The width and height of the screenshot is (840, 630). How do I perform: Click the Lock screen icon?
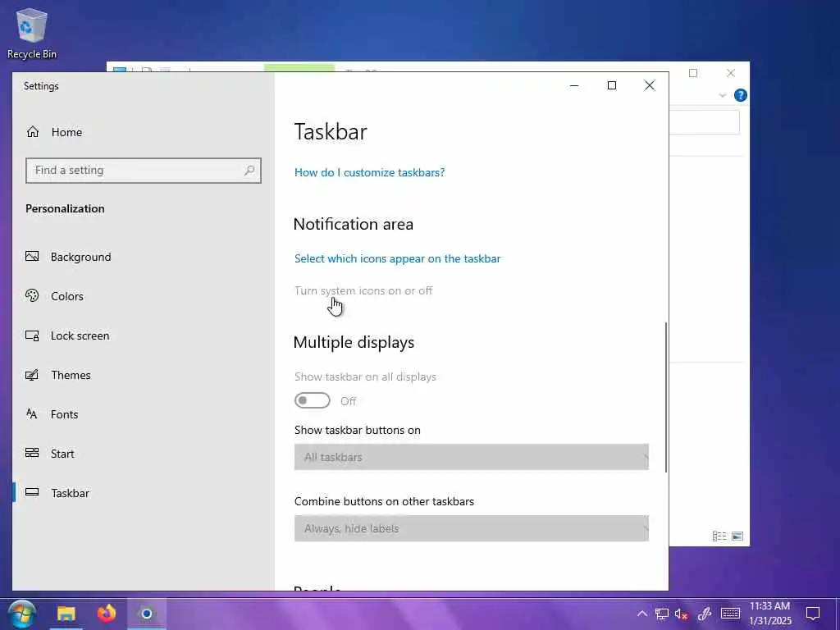coord(32,336)
